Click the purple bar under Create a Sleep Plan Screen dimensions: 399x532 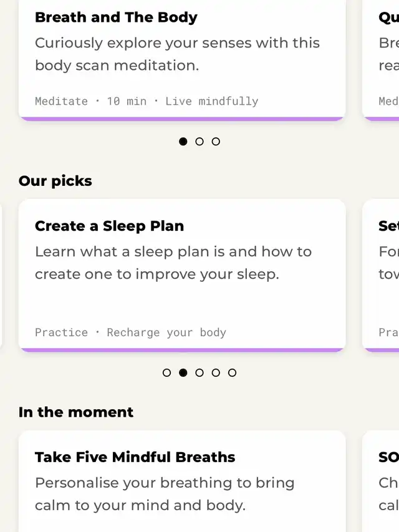coord(182,350)
